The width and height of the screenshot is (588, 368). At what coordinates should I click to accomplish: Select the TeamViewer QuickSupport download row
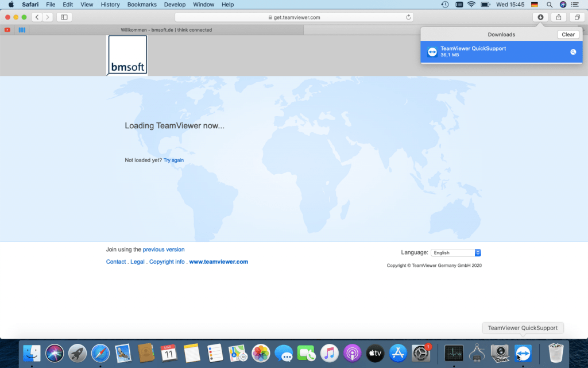click(x=501, y=52)
